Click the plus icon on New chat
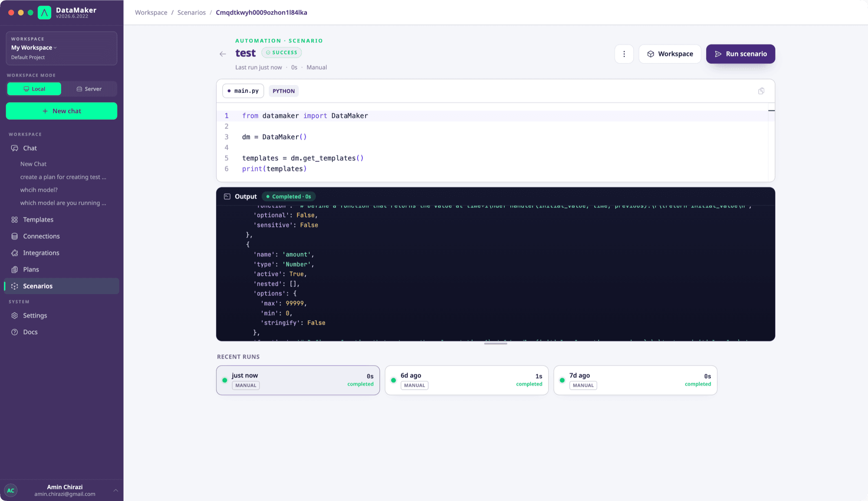The height and width of the screenshot is (501, 868). (x=45, y=111)
